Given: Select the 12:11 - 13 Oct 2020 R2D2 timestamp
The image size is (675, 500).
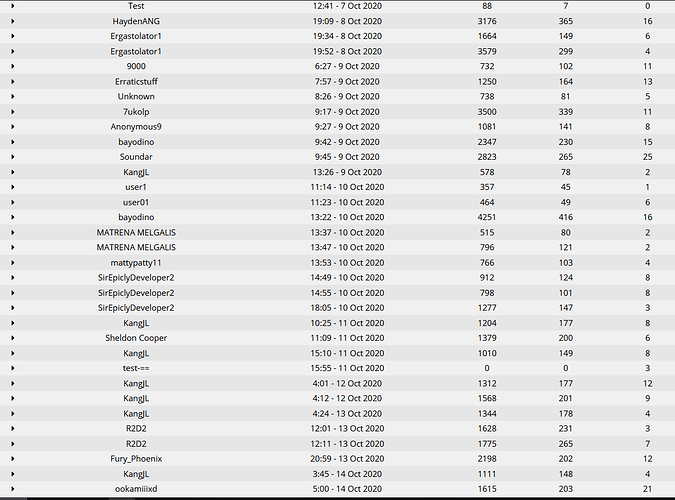Looking at the screenshot, I should [347, 444].
